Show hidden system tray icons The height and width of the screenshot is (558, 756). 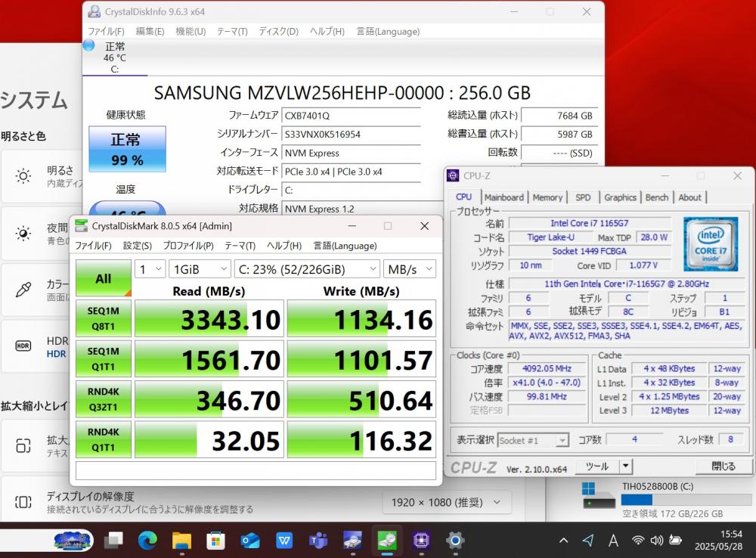click(x=563, y=541)
